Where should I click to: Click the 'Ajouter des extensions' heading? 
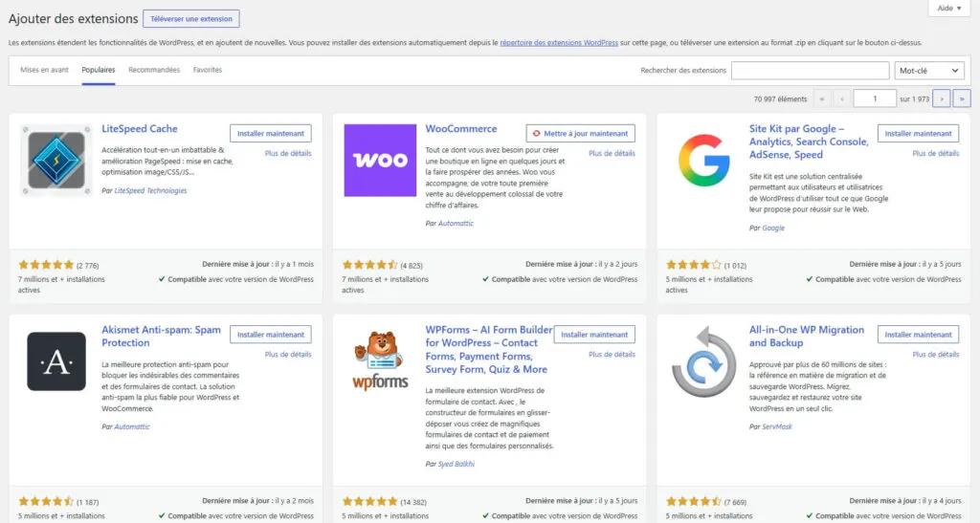[73, 19]
